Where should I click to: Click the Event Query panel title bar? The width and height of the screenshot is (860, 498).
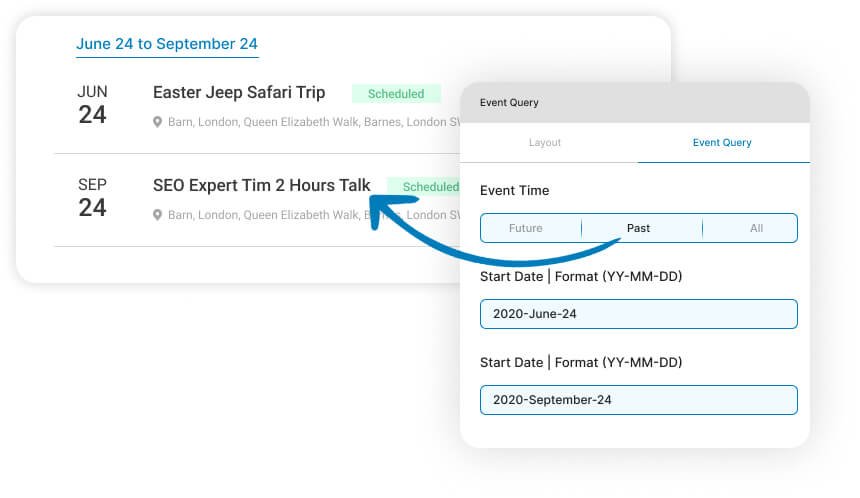634,102
